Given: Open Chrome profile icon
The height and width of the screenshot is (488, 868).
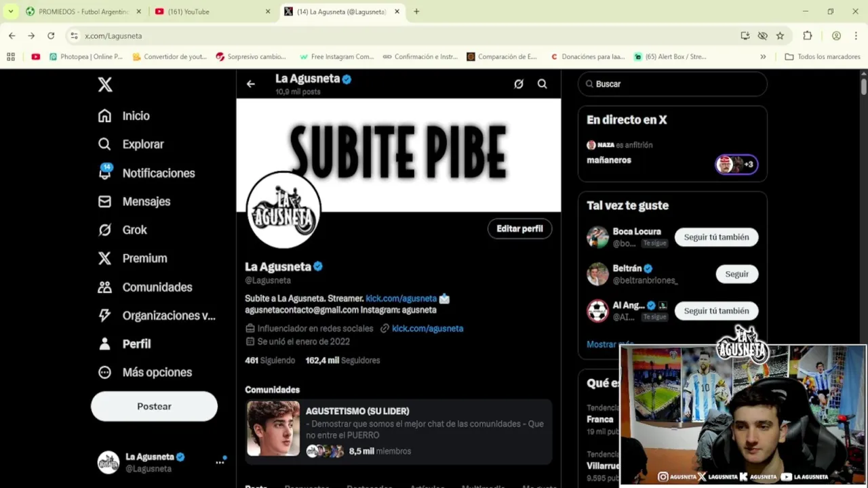Looking at the screenshot, I should click(836, 36).
